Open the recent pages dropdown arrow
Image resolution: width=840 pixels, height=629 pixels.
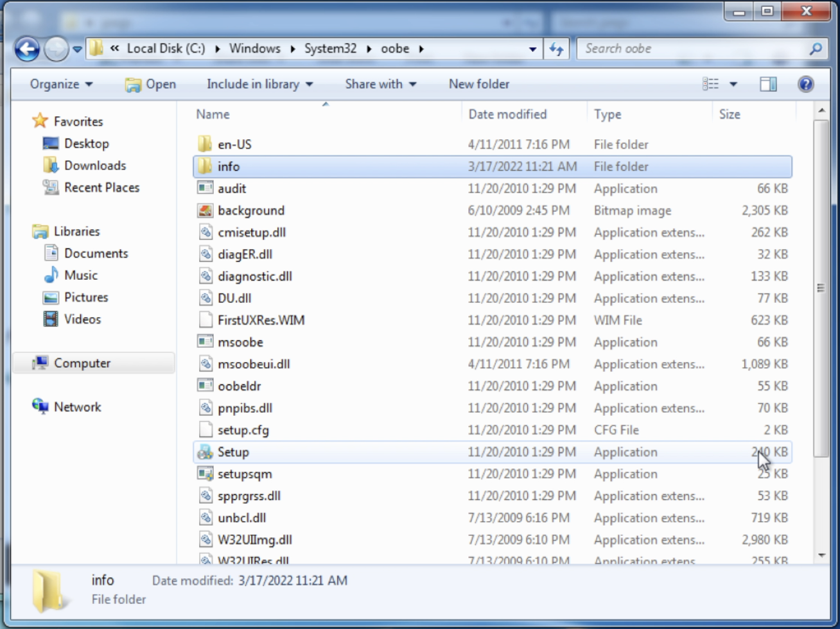[77, 49]
